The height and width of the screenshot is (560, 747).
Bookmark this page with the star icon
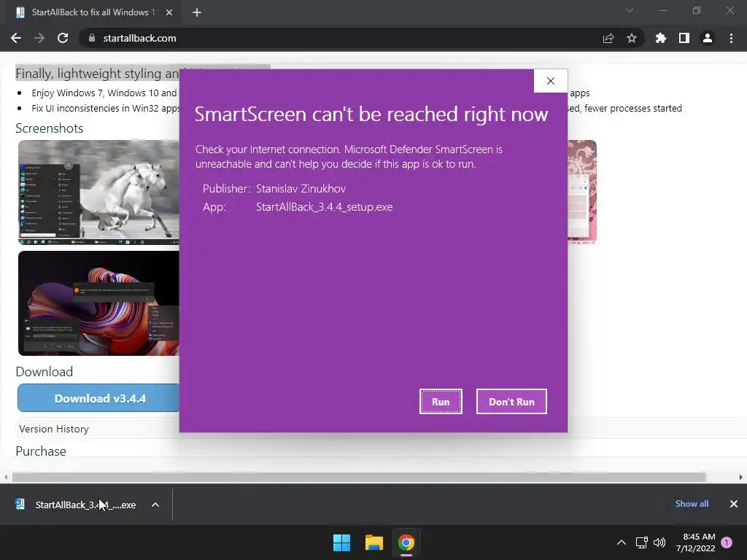coord(632,38)
